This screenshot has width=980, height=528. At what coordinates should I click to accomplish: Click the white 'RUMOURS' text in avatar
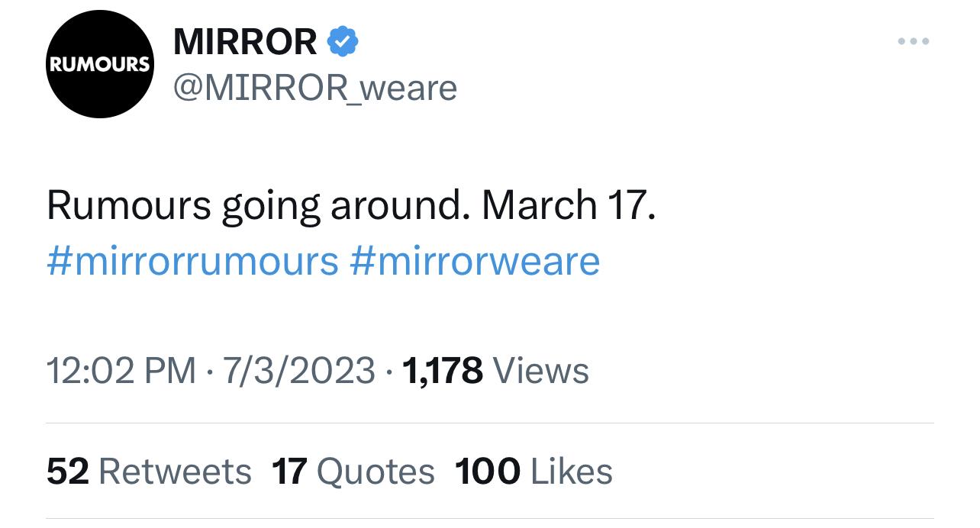click(99, 64)
